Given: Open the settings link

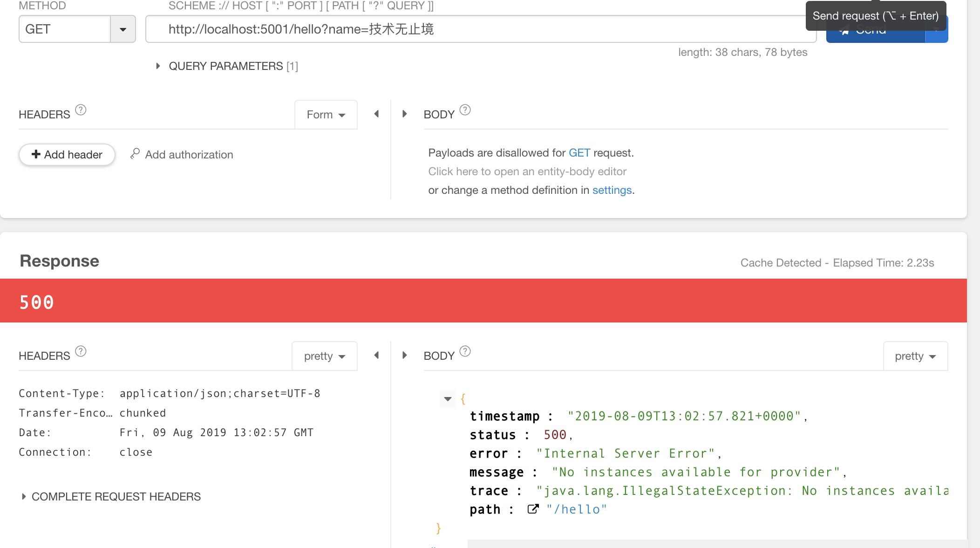Looking at the screenshot, I should click(x=612, y=190).
